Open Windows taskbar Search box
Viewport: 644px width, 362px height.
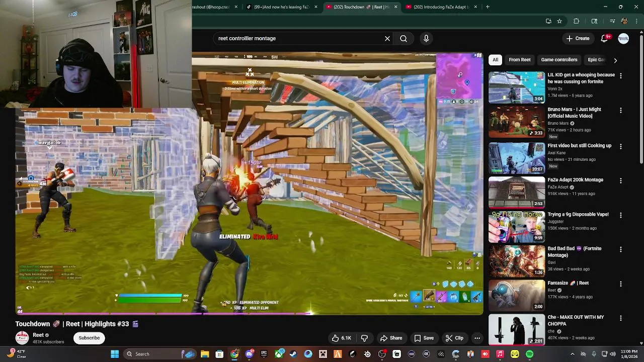coord(158,354)
